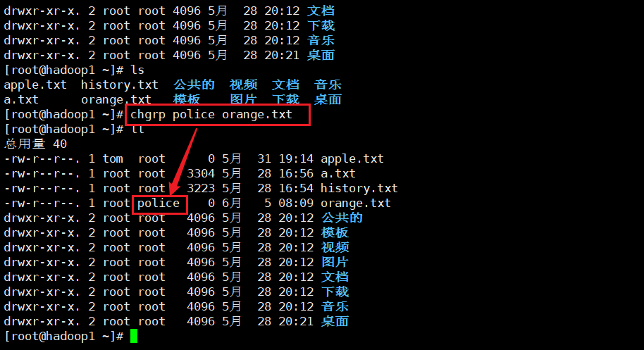Click the directory '公共的' in the ls output
The width and height of the screenshot is (644, 350).
194,85
